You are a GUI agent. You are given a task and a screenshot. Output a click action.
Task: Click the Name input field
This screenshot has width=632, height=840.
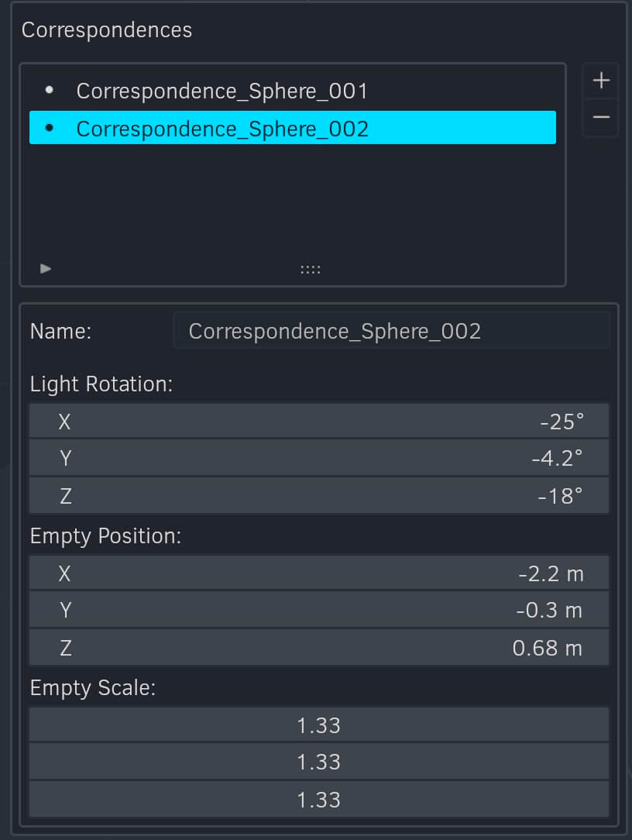pos(392,332)
